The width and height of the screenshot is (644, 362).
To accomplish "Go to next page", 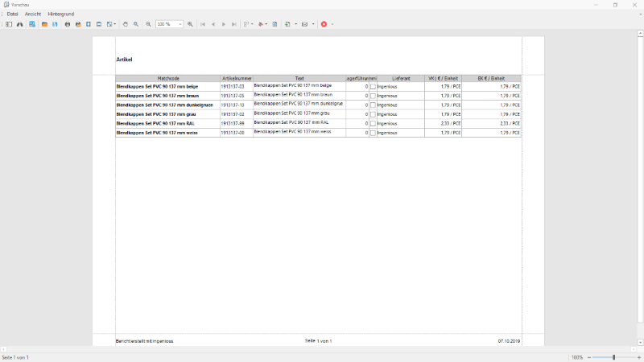I will (224, 24).
